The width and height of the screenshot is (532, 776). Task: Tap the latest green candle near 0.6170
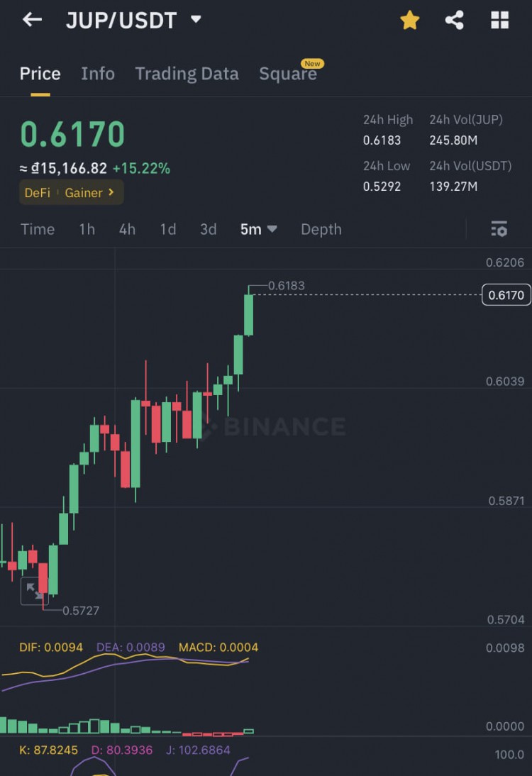248,315
